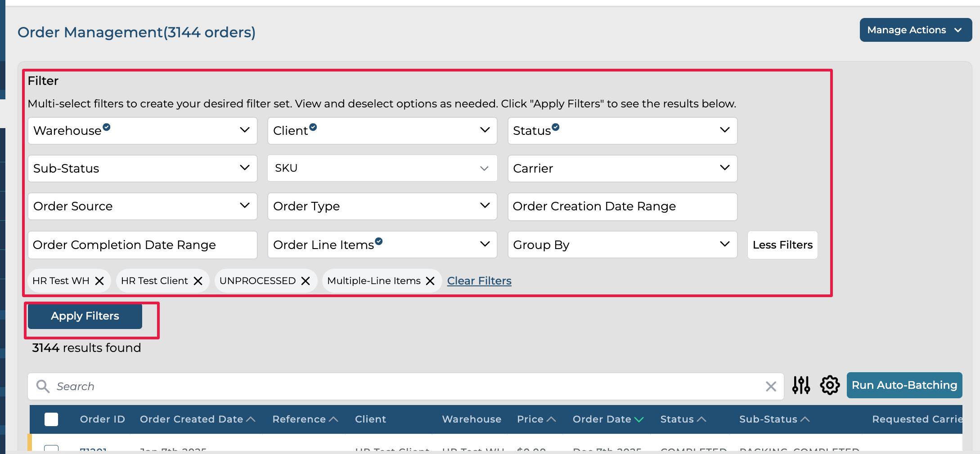The height and width of the screenshot is (454, 980).
Task: Click the Clear Filters link
Action: point(479,281)
